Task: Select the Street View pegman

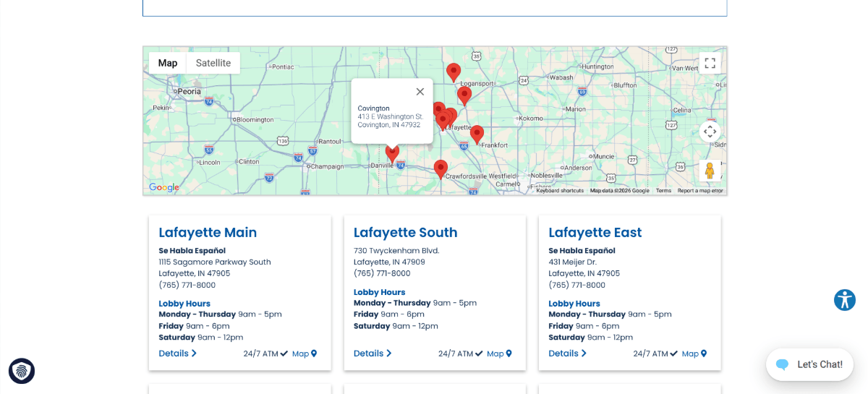Action: pyautogui.click(x=710, y=171)
